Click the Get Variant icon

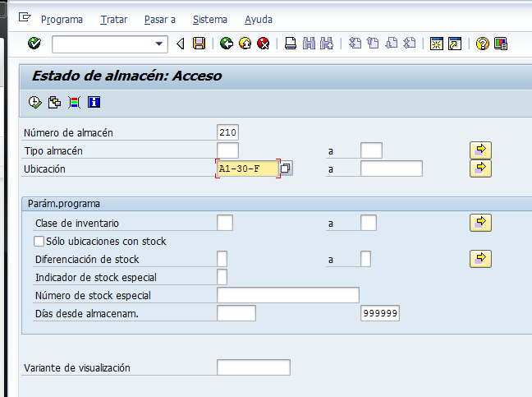point(54,103)
